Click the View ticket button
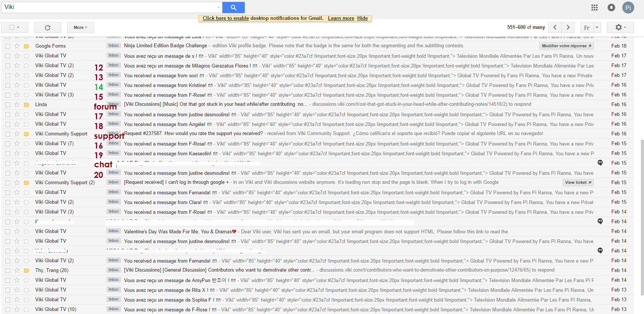The width and height of the screenshot is (644, 314). coord(578,182)
